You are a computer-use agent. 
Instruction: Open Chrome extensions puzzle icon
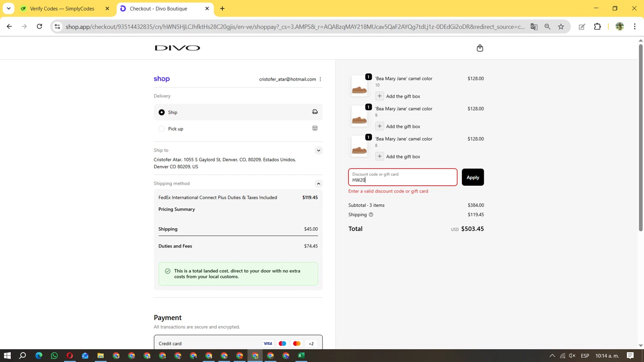tap(597, 27)
